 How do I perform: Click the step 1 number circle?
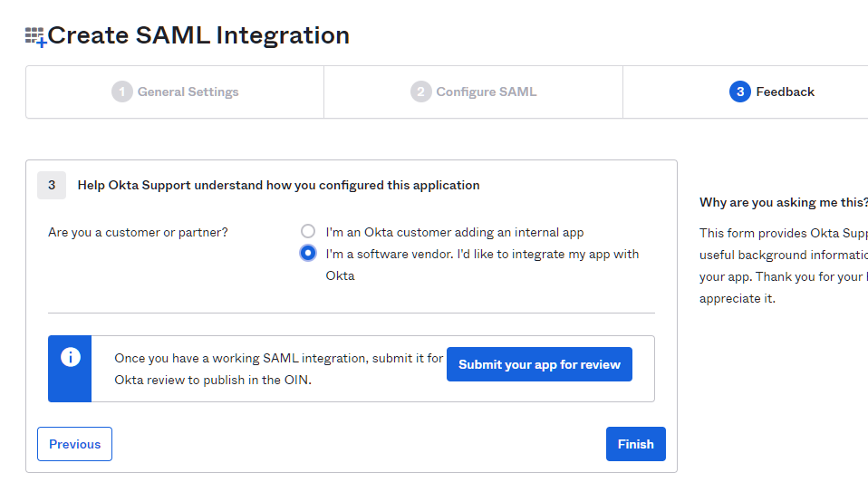[122, 92]
